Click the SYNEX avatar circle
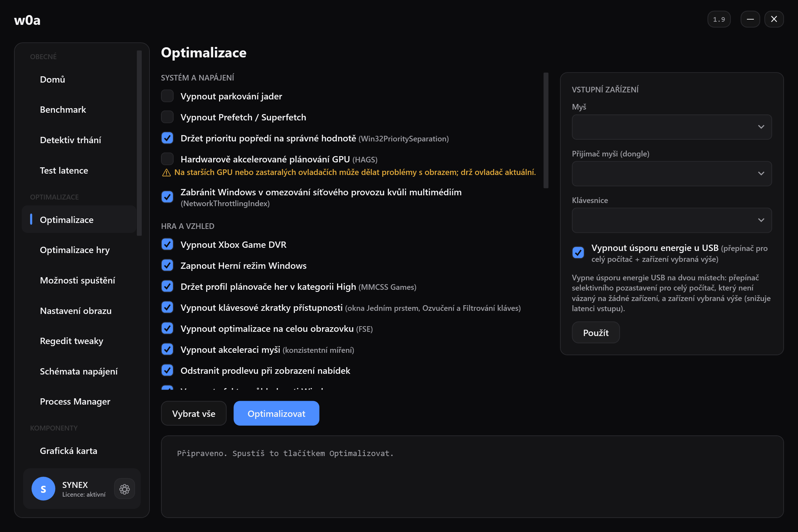The height and width of the screenshot is (532, 798). point(43,489)
